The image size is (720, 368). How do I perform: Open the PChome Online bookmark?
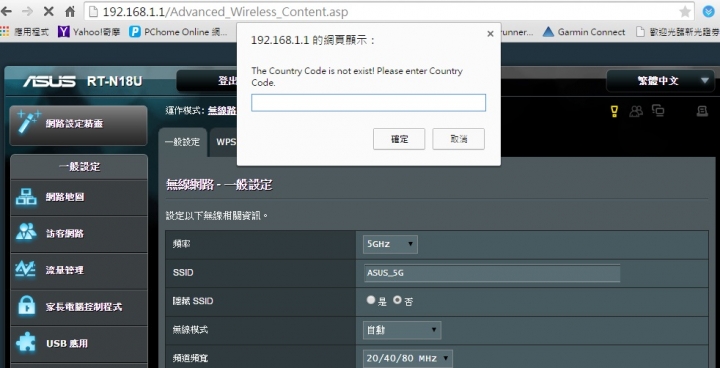point(178,32)
